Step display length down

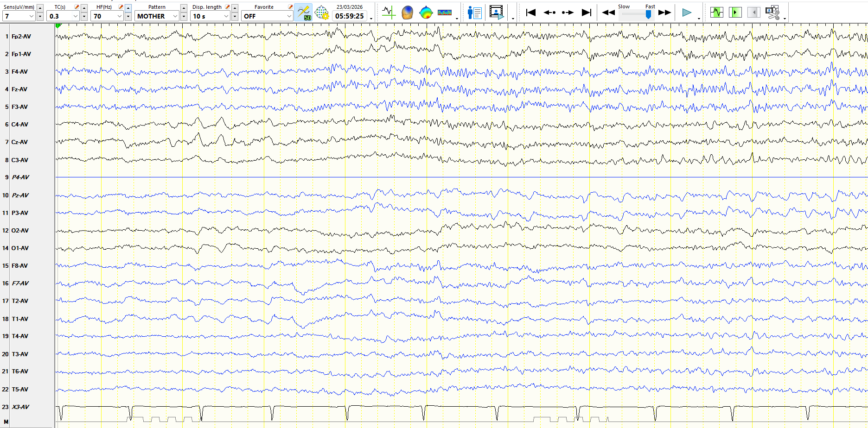235,17
